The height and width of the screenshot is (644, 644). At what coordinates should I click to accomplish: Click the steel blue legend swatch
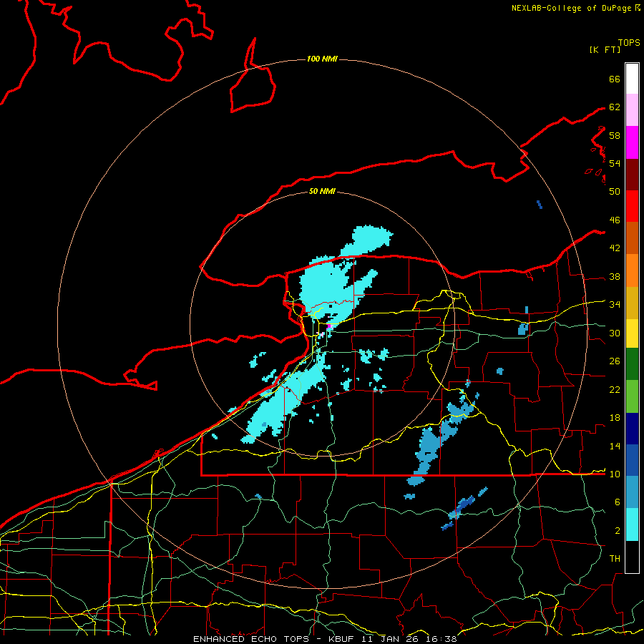[632, 492]
